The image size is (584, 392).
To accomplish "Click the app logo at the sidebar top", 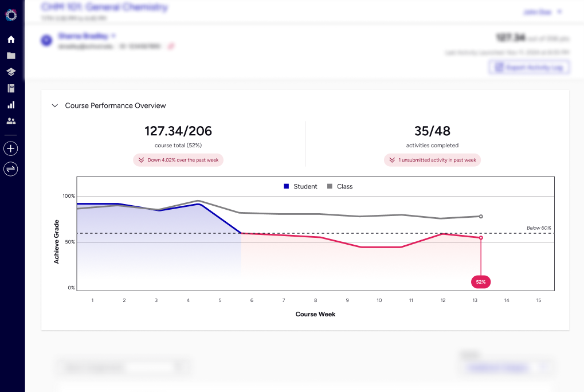I will 10,16.
